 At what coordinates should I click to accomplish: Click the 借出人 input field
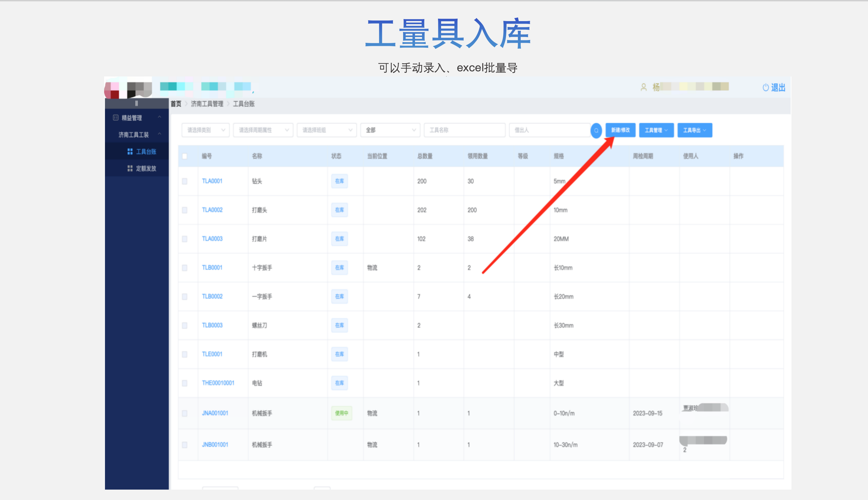tap(549, 130)
